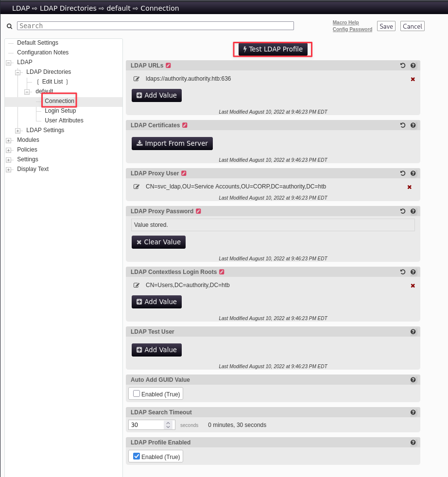
Task: Reset LDAP Certificates to default
Action: 403,125
